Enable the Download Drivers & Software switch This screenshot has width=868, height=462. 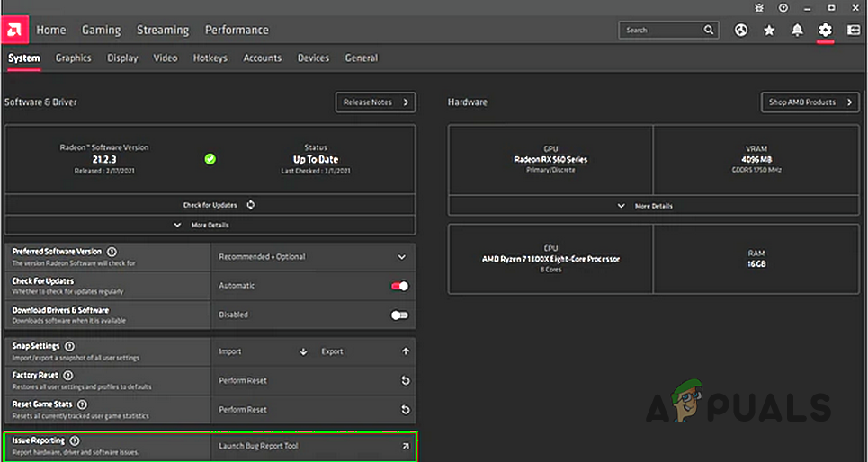(399, 315)
